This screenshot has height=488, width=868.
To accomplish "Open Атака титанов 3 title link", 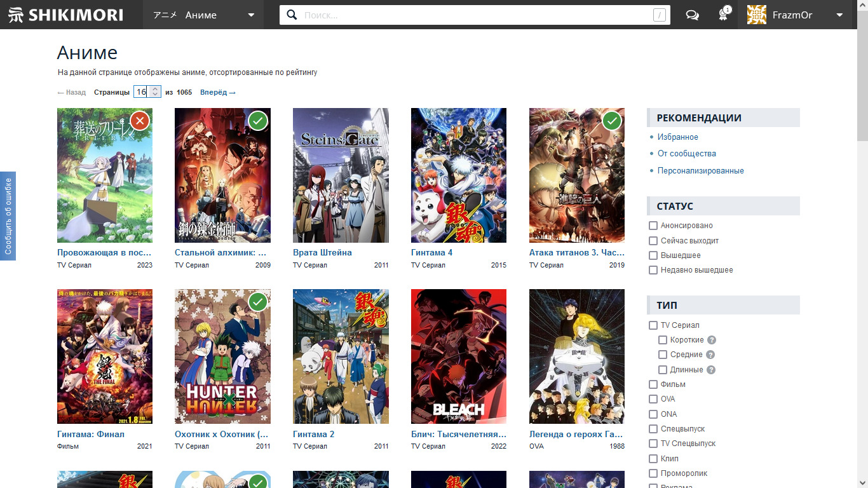I will 577,253.
